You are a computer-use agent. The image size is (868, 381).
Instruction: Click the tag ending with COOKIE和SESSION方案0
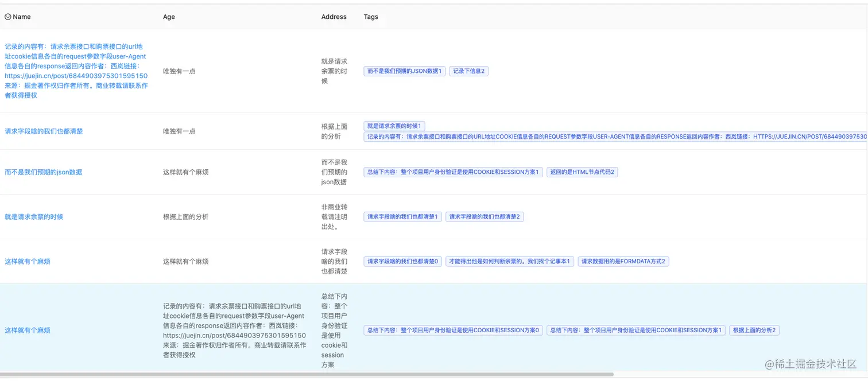(x=454, y=331)
